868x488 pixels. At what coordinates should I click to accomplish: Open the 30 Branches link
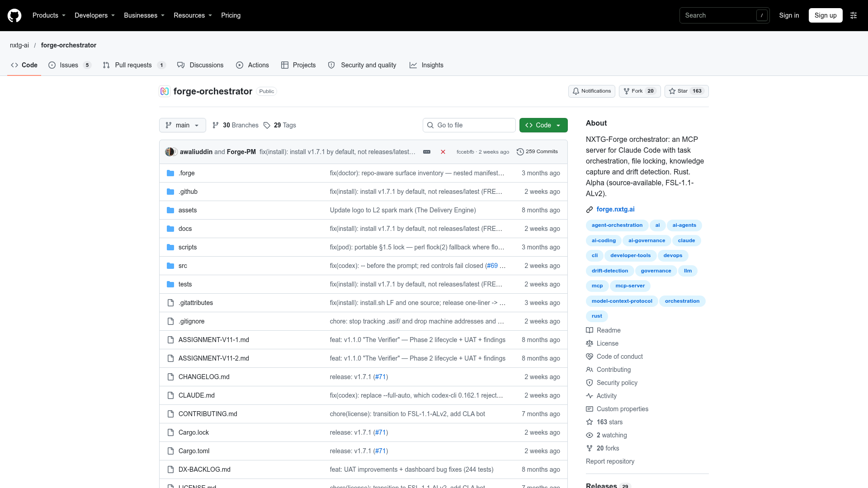(x=236, y=125)
